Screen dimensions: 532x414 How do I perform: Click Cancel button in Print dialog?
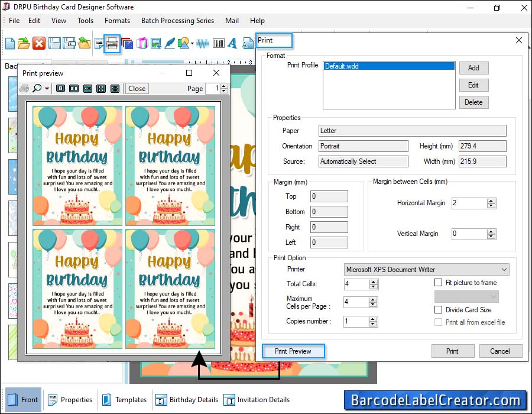pyautogui.click(x=500, y=351)
